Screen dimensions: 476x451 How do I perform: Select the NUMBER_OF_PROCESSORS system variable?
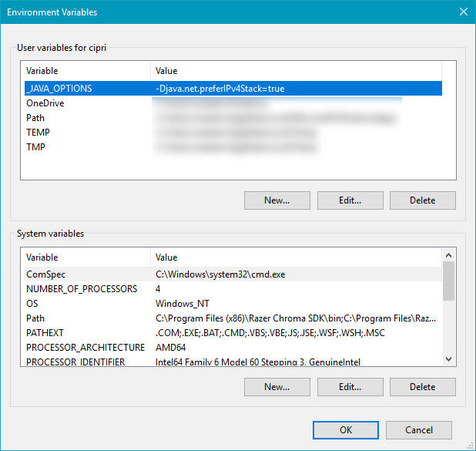(x=233, y=288)
